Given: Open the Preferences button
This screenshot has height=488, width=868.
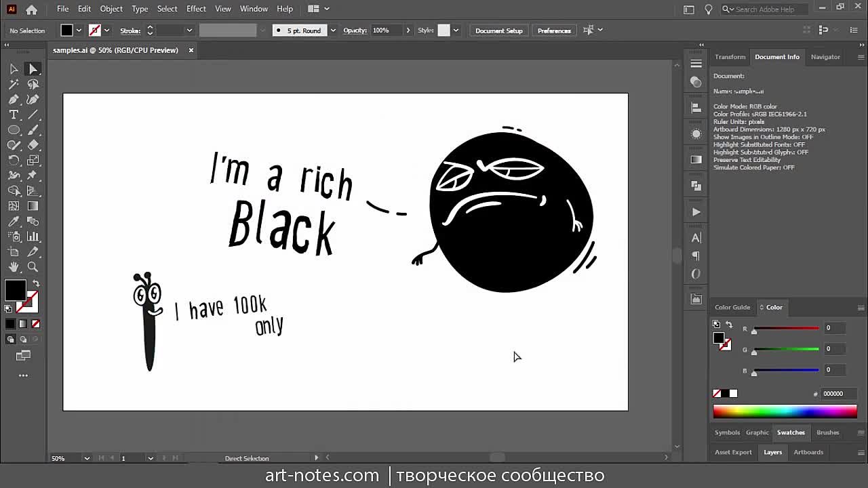Looking at the screenshot, I should tap(554, 30).
